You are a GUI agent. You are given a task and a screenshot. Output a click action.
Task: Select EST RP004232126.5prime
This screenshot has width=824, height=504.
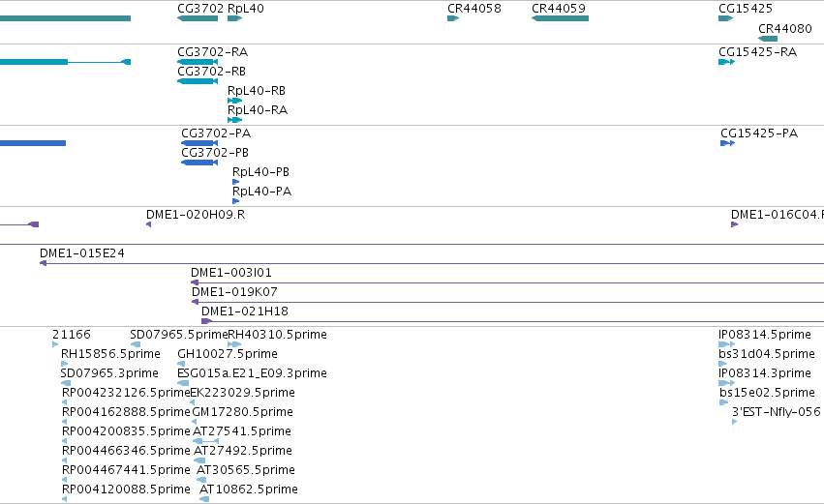(65, 402)
